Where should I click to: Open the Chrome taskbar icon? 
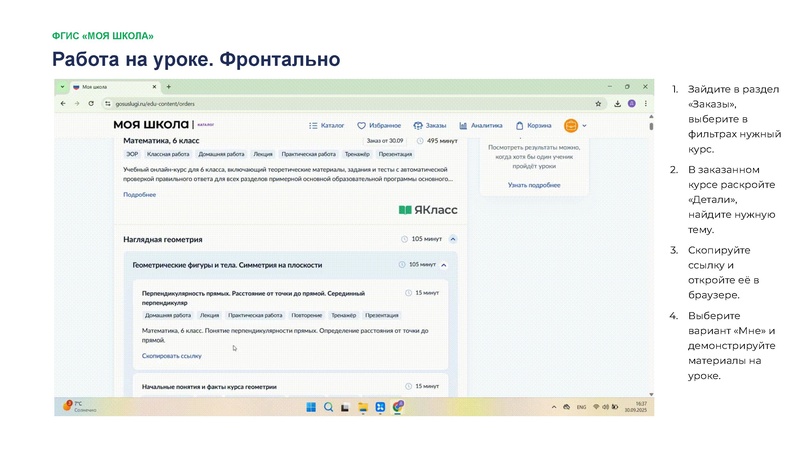398,407
